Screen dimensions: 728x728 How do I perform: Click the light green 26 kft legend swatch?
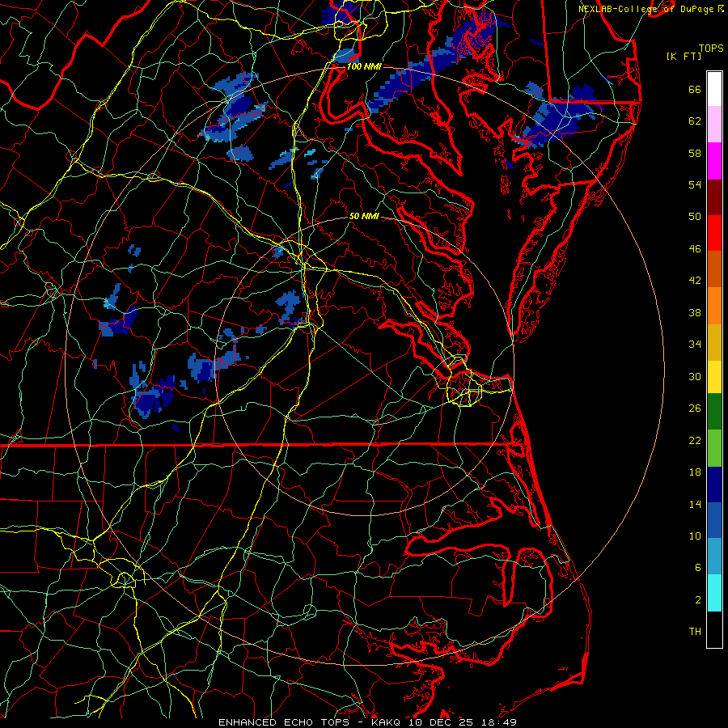coord(714,448)
